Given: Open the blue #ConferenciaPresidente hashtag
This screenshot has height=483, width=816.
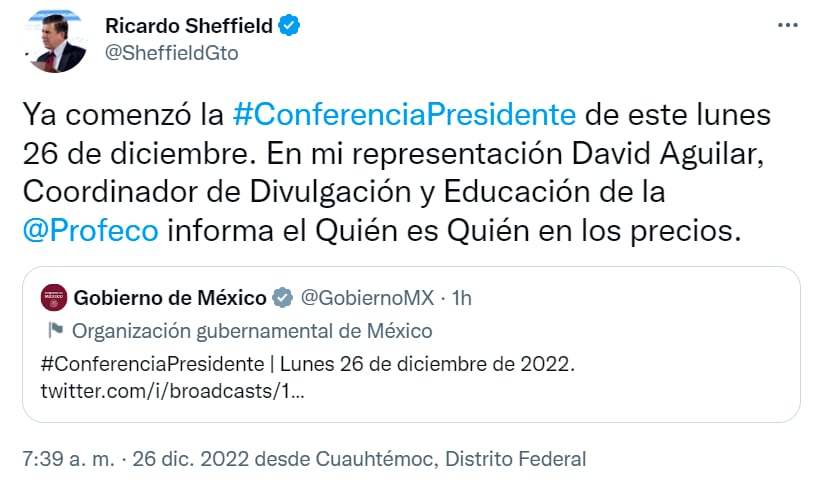Looking at the screenshot, I should (x=404, y=114).
